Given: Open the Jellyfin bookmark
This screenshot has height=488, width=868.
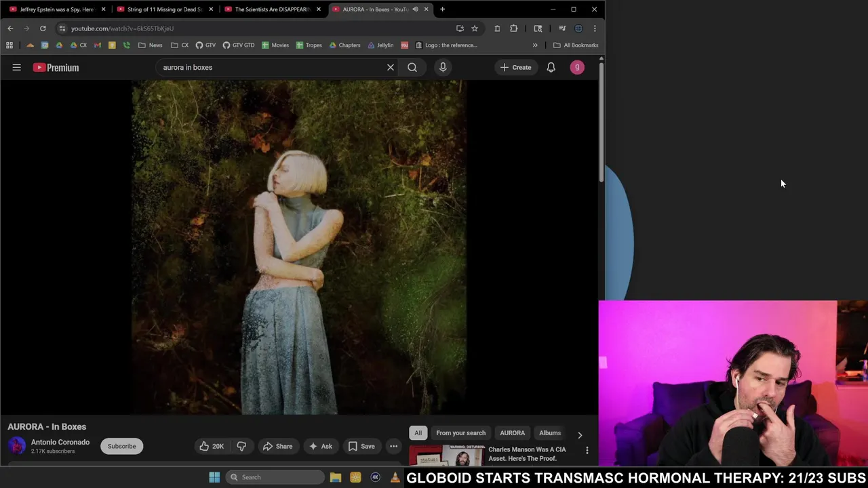Looking at the screenshot, I should tap(380, 45).
